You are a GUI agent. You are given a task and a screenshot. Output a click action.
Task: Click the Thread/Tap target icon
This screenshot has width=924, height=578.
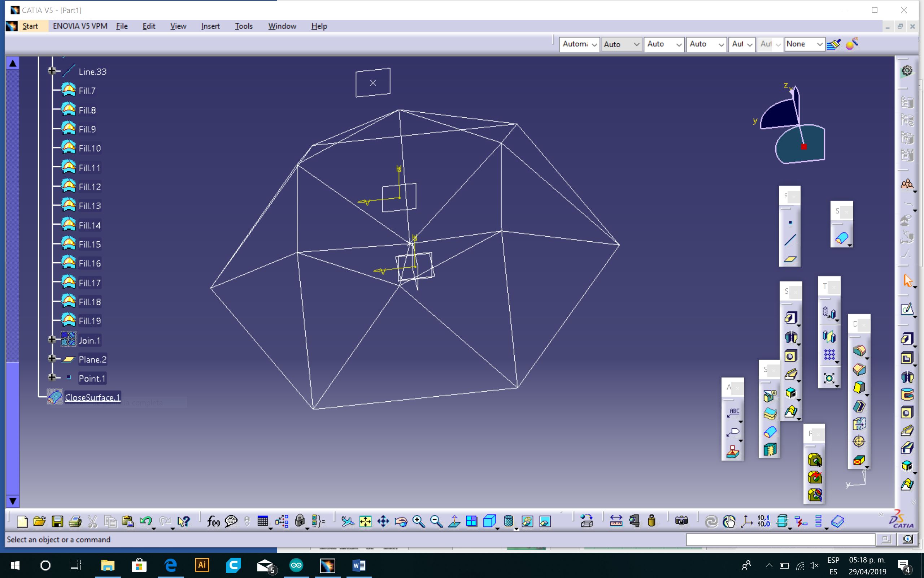(859, 441)
